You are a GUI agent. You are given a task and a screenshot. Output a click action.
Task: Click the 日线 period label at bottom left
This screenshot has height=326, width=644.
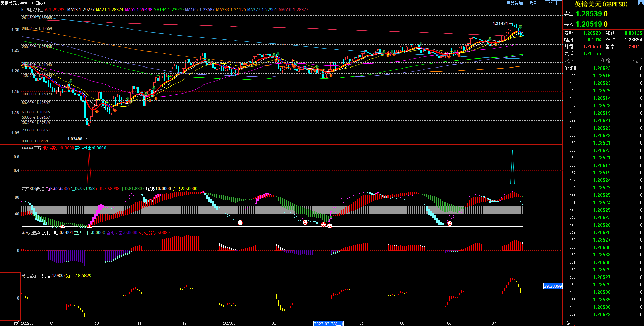[x=15, y=323]
